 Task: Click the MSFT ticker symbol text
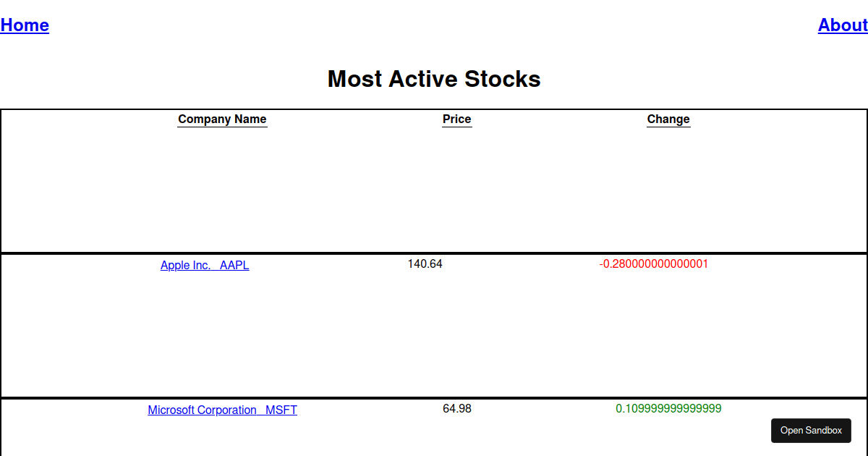281,410
